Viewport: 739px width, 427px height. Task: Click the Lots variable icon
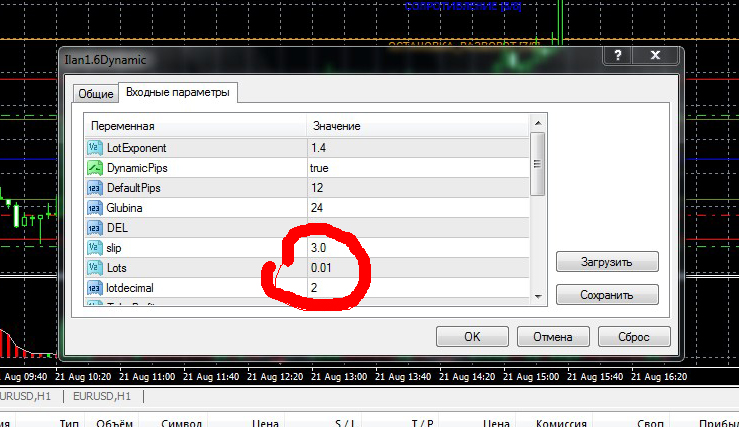[95, 268]
